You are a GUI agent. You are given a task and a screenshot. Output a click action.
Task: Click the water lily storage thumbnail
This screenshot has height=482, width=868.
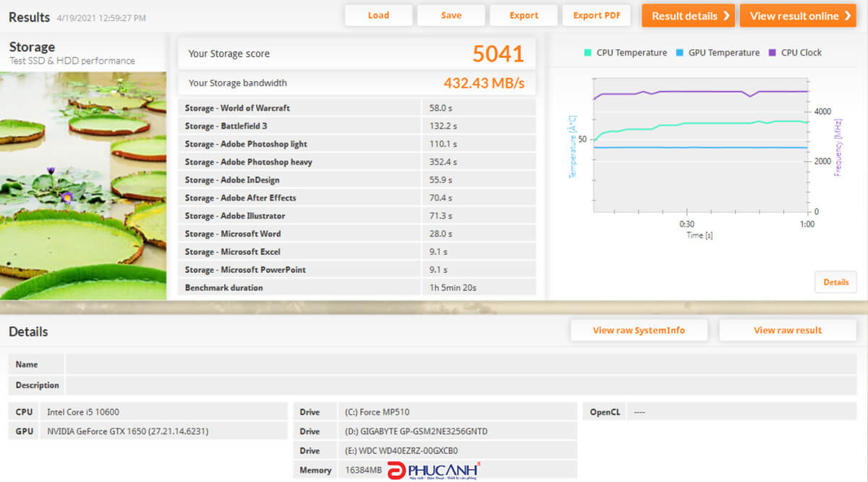click(x=83, y=185)
